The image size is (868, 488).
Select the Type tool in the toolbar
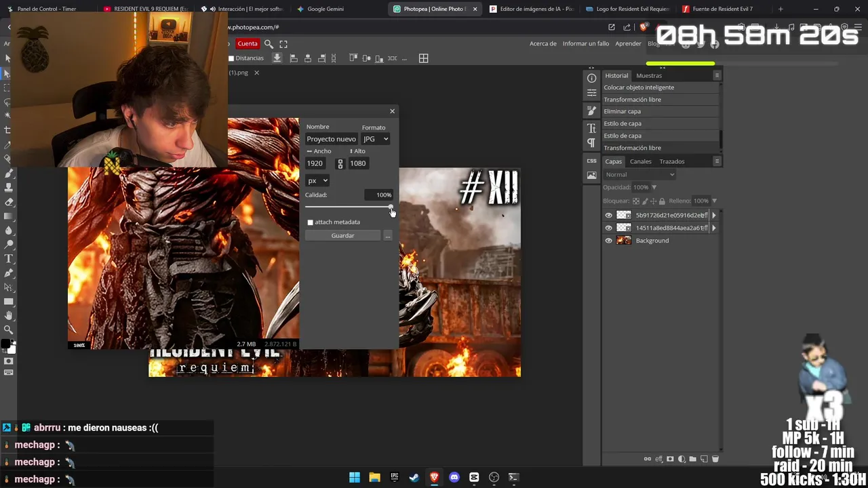[9, 258]
